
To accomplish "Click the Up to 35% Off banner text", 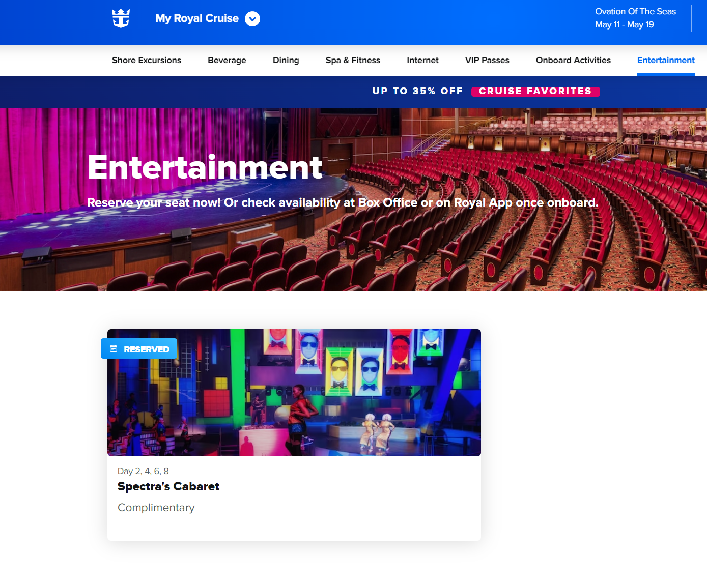I will 417,91.
